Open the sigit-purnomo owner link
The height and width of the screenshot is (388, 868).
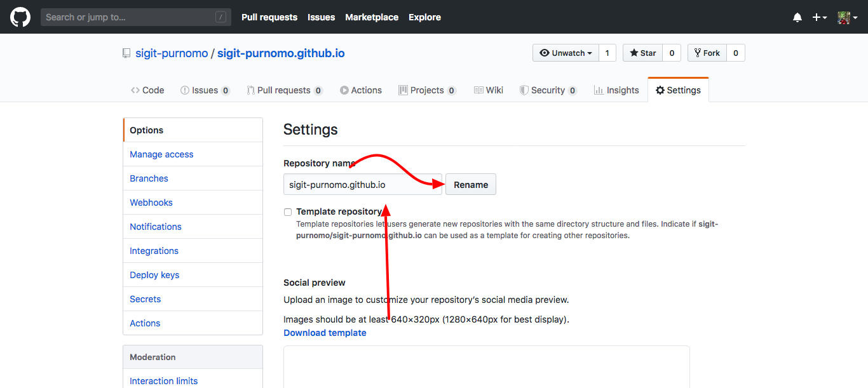(x=172, y=53)
